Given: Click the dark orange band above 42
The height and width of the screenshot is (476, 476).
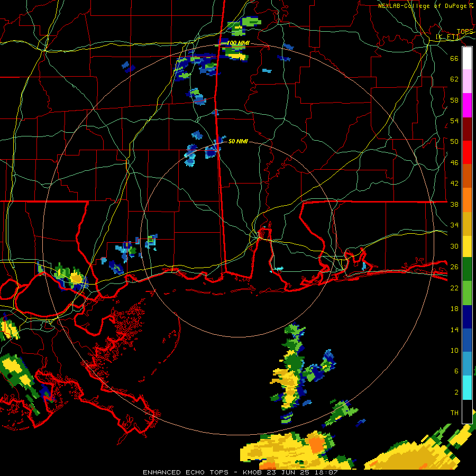Looking at the screenshot, I should coord(467,176).
